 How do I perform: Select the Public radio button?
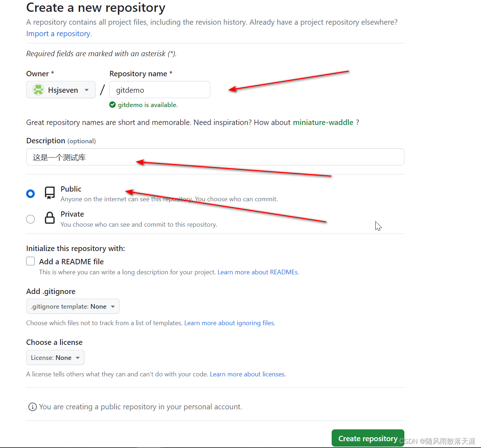[30, 194]
